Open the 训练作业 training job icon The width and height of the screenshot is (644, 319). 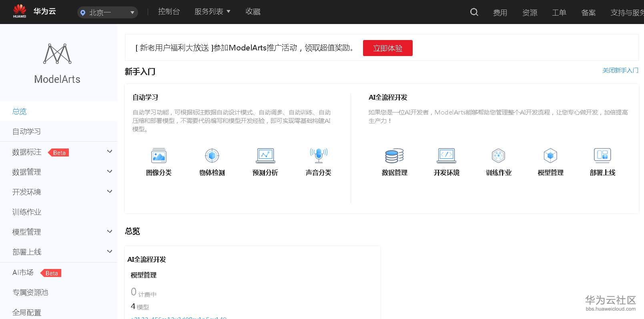click(499, 155)
